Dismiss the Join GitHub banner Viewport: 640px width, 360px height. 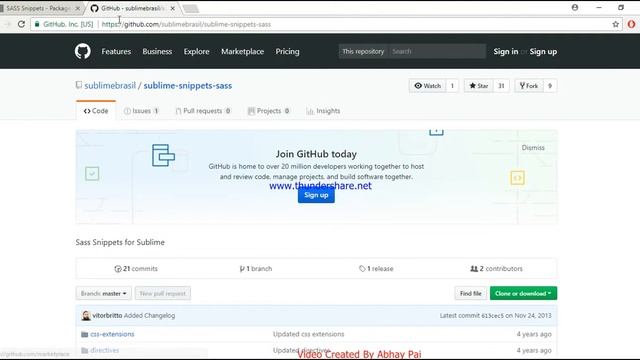click(x=533, y=148)
